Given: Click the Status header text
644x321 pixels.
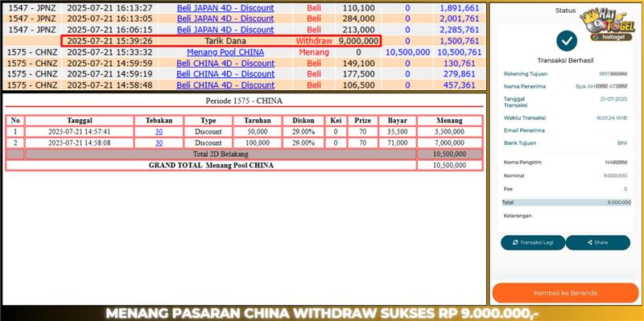Looking at the screenshot, I should click(565, 10).
